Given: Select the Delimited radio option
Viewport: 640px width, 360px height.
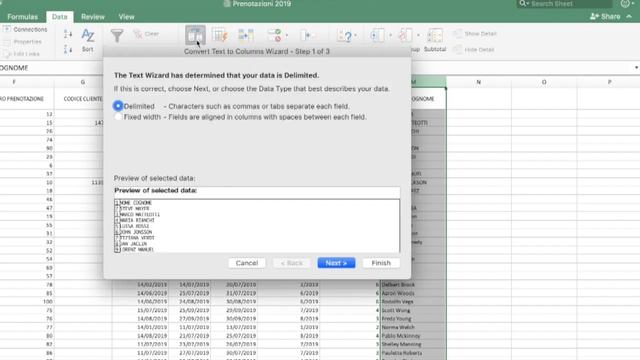Looking at the screenshot, I should click(x=118, y=106).
